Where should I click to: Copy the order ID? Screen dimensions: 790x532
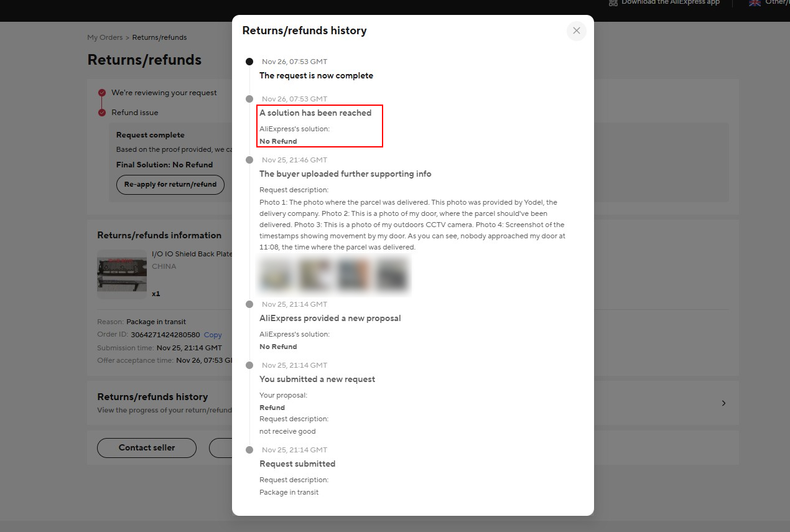coord(213,335)
